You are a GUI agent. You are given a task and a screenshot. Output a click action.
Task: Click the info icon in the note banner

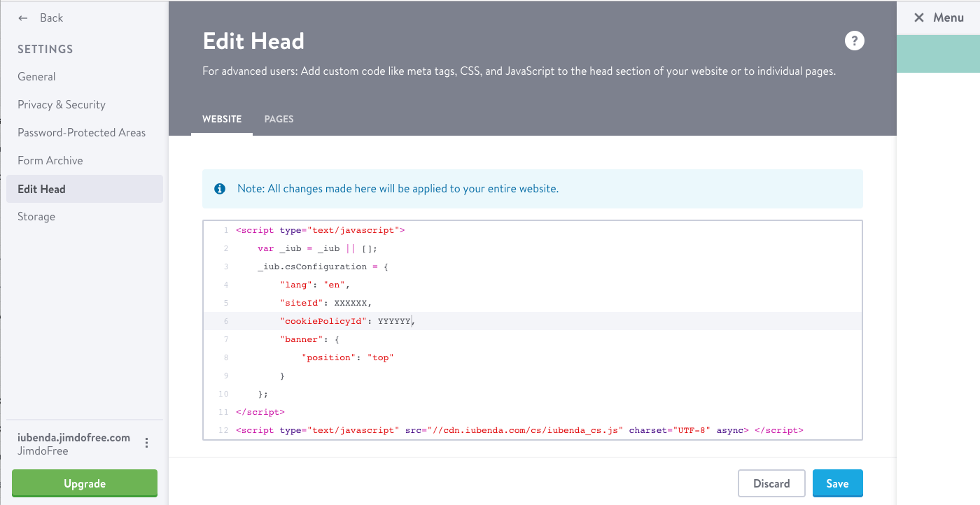click(x=219, y=189)
